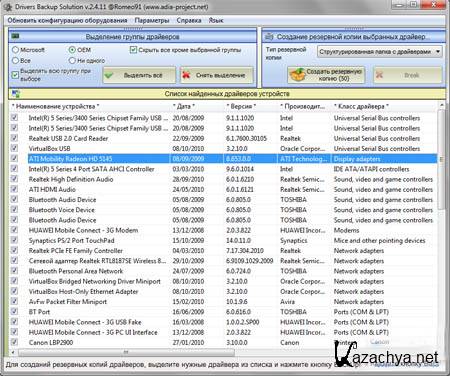Click the date 27/01/2010 cell
Screen dimensions: 450x376
click(x=188, y=342)
